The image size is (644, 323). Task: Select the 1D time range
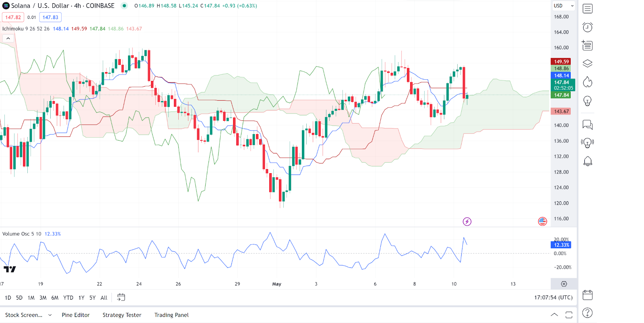coord(8,298)
